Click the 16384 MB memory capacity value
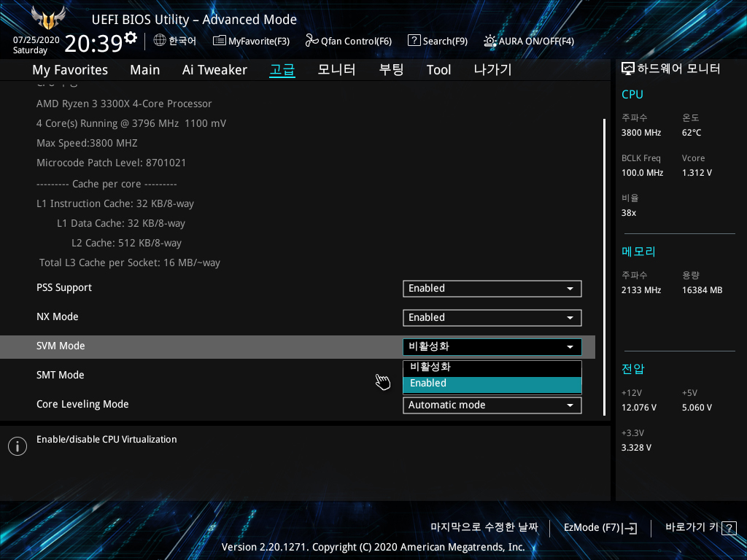Image resolution: width=747 pixels, height=560 pixels. pos(702,290)
